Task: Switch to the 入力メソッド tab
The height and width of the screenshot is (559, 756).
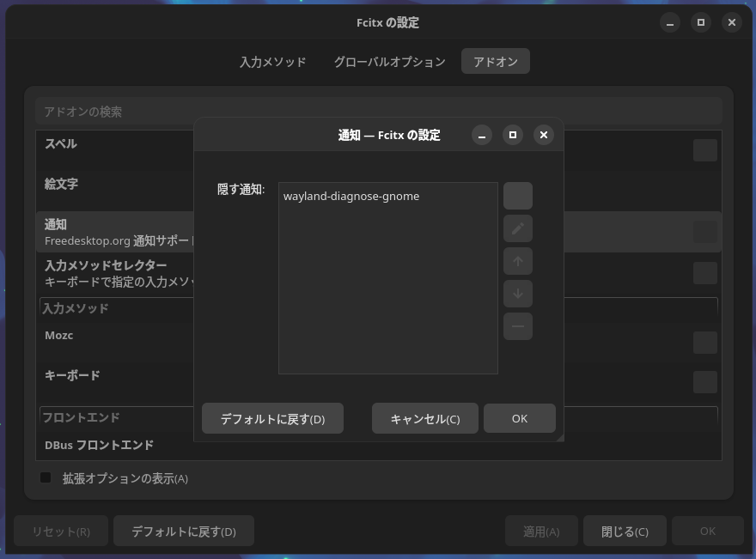Action: 273,62
